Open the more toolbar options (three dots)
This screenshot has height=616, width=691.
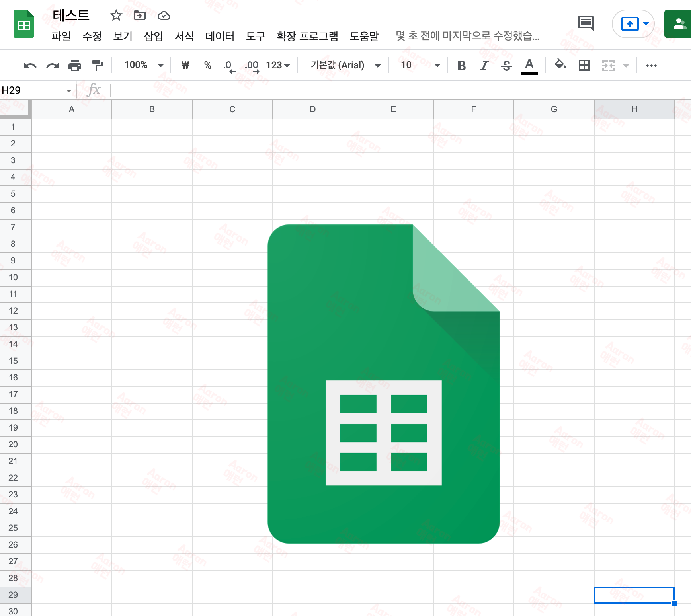[x=652, y=66]
